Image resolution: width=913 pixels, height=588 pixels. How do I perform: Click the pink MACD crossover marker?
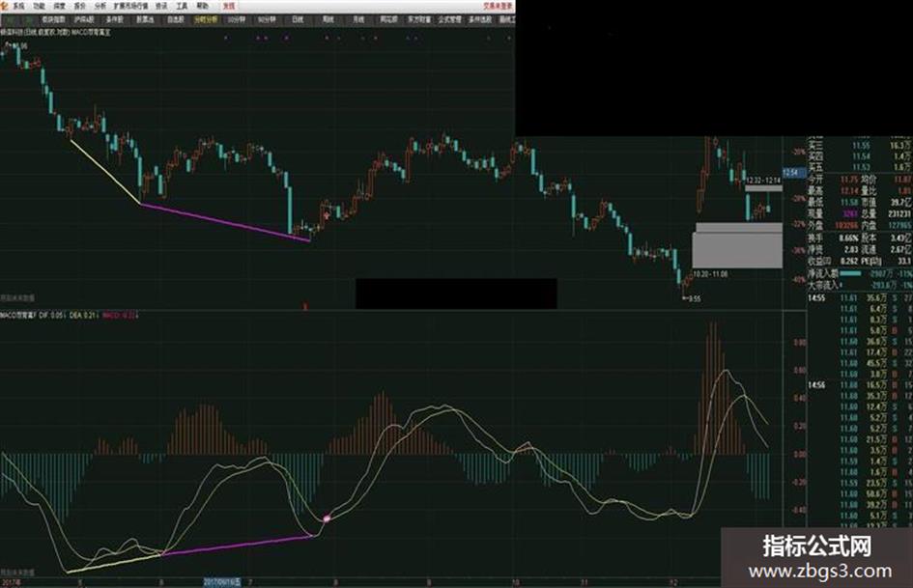[x=327, y=518]
